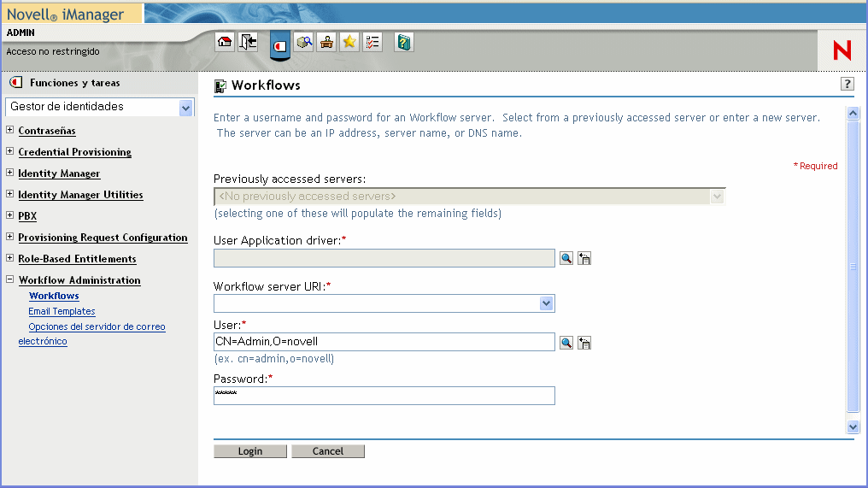Open the User Application driver history icon
The image size is (868, 488).
click(584, 258)
